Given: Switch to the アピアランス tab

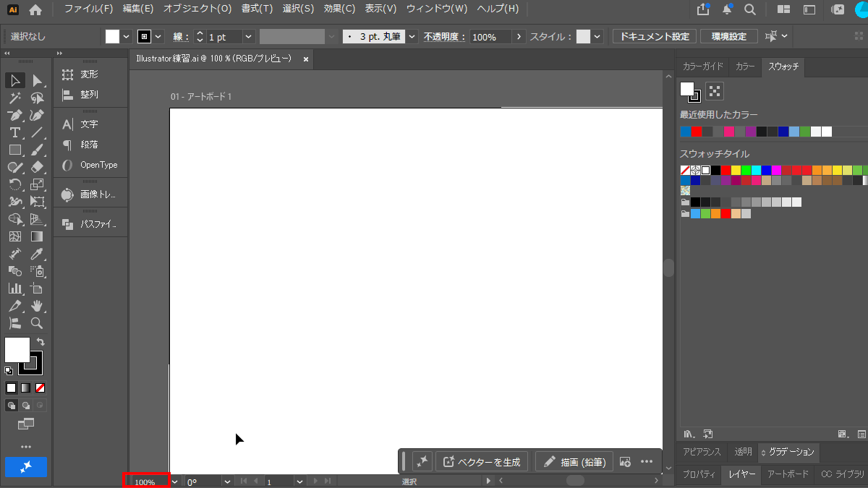Looking at the screenshot, I should point(702,452).
